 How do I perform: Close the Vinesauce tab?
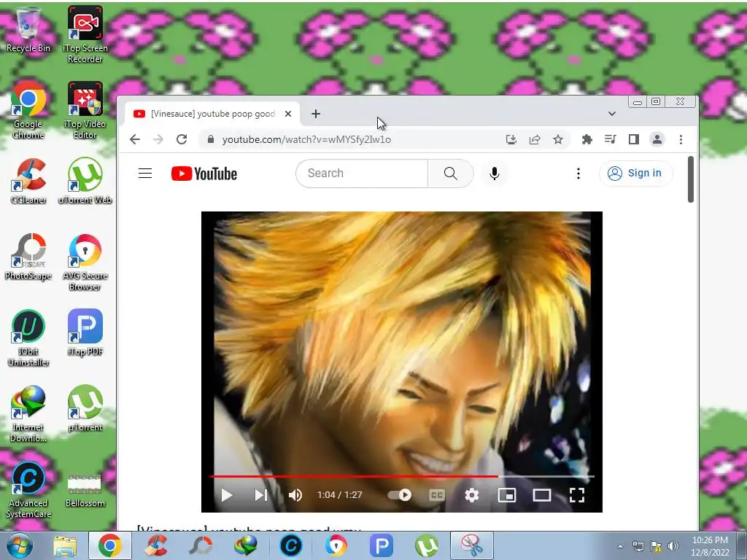coord(287,114)
